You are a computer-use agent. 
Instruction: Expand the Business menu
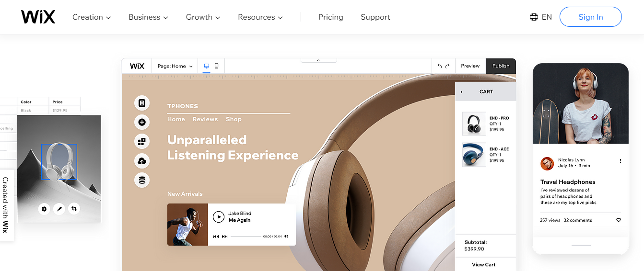(148, 17)
